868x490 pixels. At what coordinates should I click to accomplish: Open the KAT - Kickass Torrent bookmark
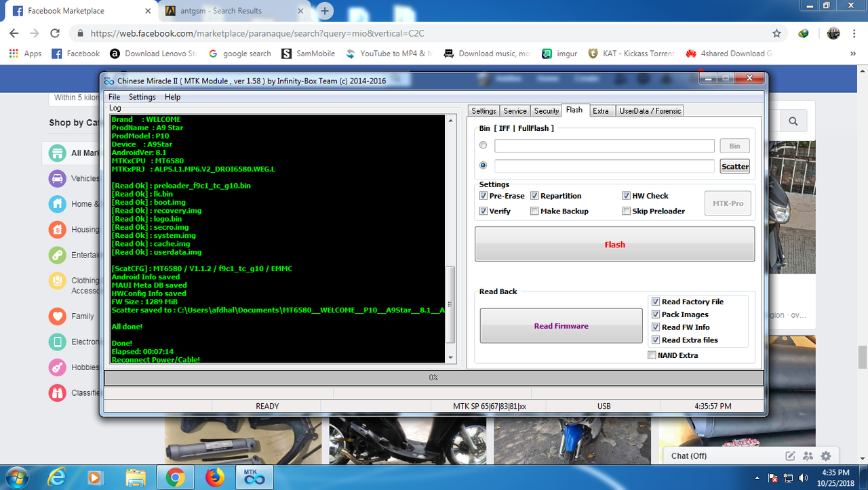tap(631, 54)
